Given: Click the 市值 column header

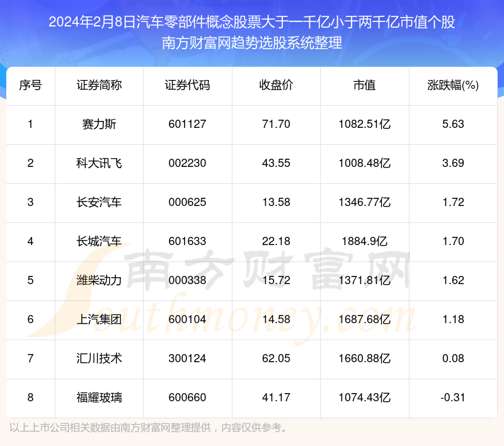Looking at the screenshot, I should [x=365, y=86].
